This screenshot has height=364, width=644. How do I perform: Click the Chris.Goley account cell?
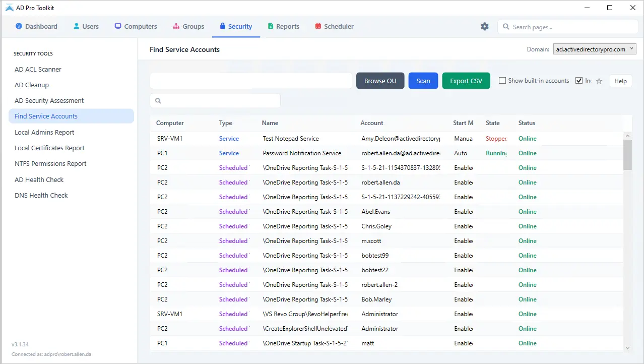[x=376, y=226]
